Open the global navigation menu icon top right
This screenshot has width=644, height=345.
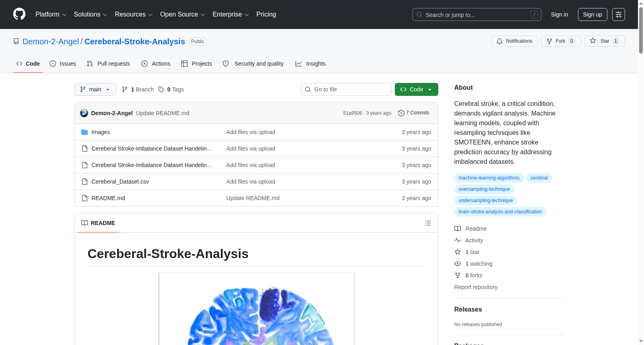[x=619, y=14]
